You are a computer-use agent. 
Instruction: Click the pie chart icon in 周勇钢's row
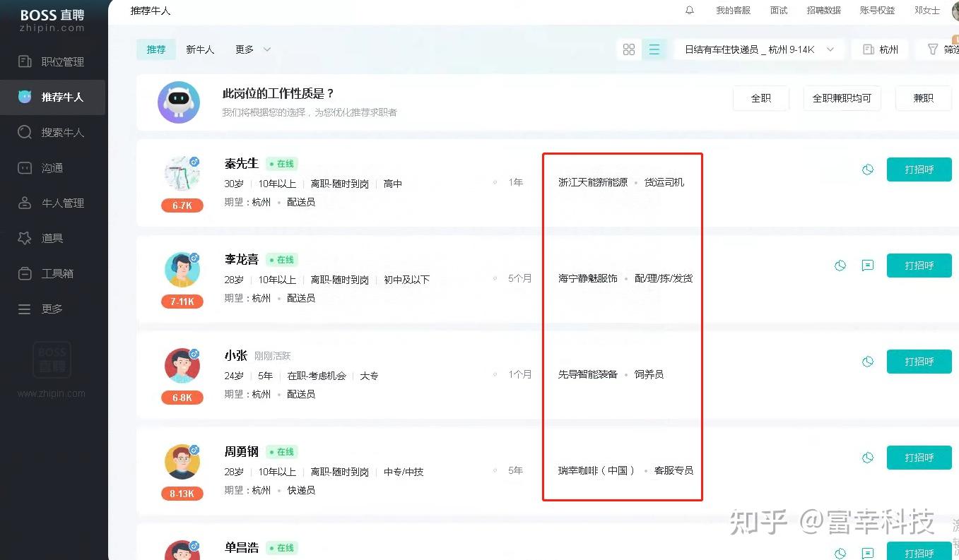868,458
